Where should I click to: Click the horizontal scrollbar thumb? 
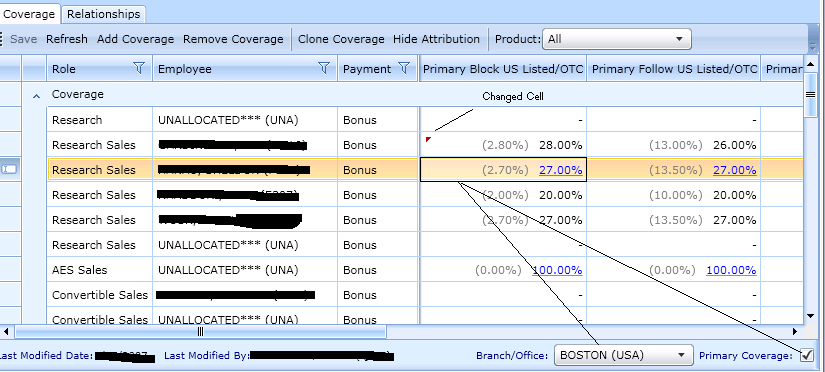(200, 331)
